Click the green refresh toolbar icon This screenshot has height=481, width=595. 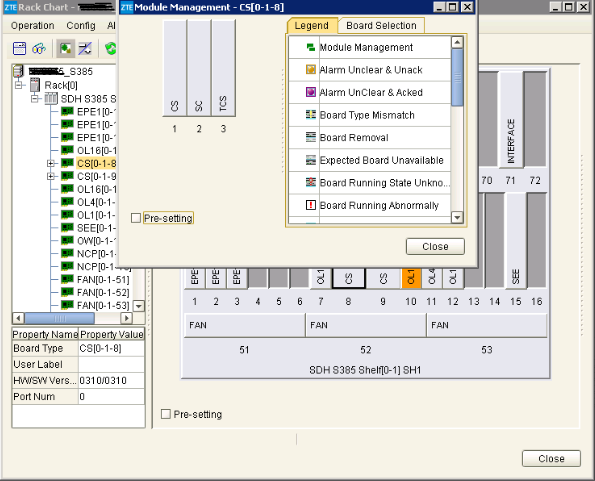point(111,49)
